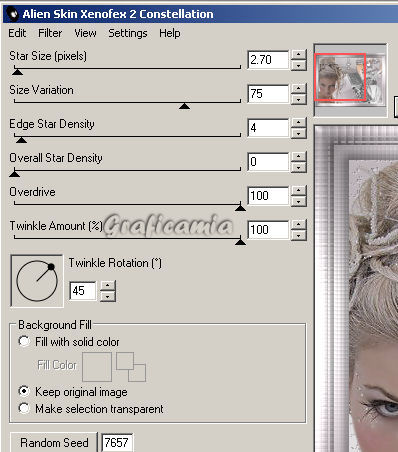This screenshot has height=452, width=398.
Task: Click the Random Seed button
Action: coord(54,442)
